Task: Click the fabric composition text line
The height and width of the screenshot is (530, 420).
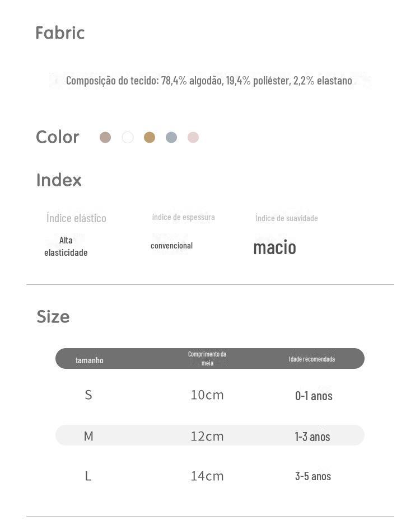Action: 209,81
